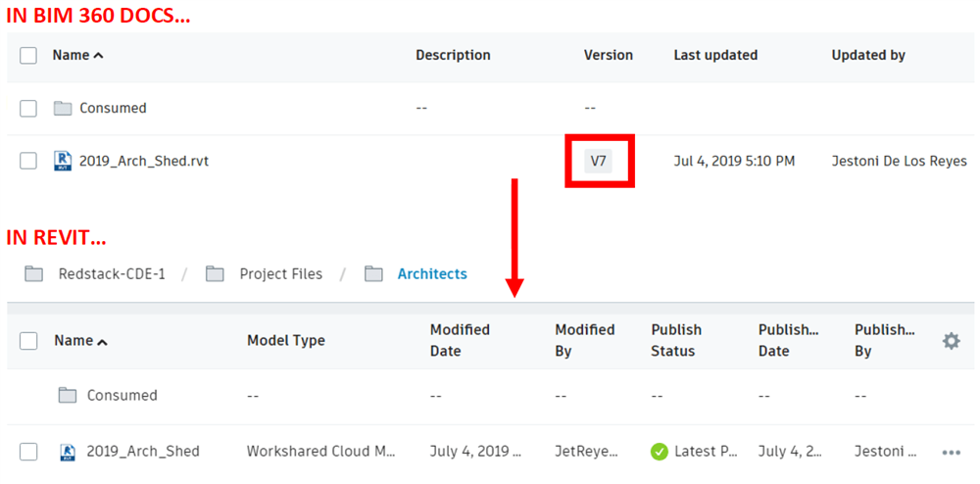Click Architects breadcrumb folder icon

pos(373,274)
